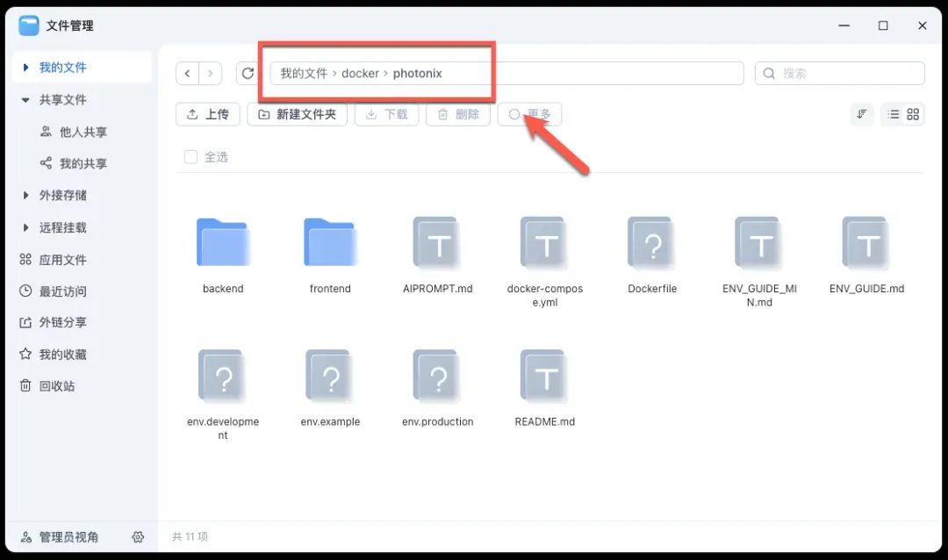Image resolution: width=948 pixels, height=560 pixels.
Task: Select the AIPROMPT.md file icon
Action: (x=438, y=242)
